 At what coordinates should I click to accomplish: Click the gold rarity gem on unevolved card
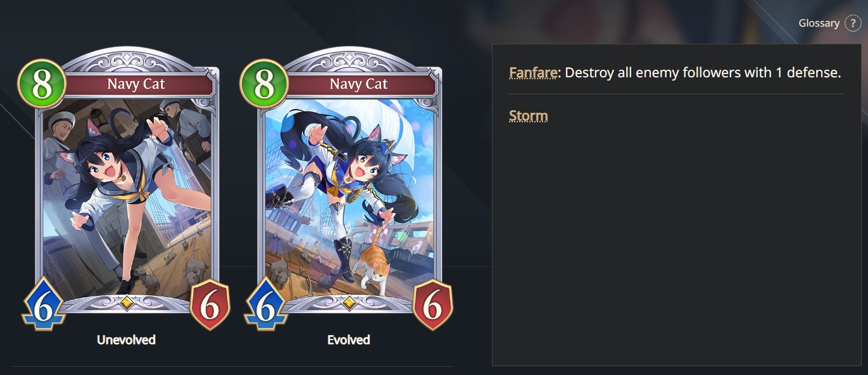pyautogui.click(x=127, y=303)
